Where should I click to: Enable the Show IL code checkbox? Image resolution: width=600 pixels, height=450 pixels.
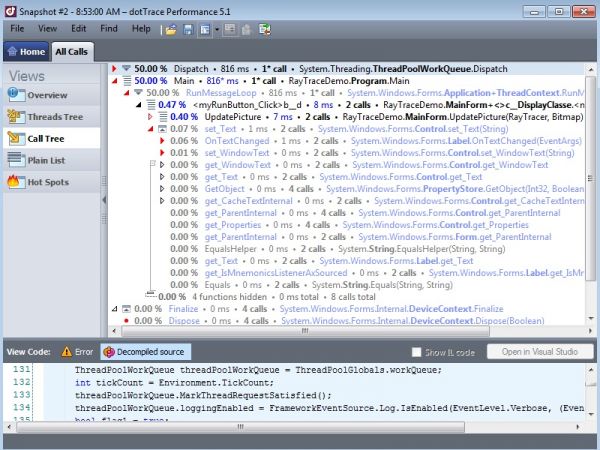point(418,352)
